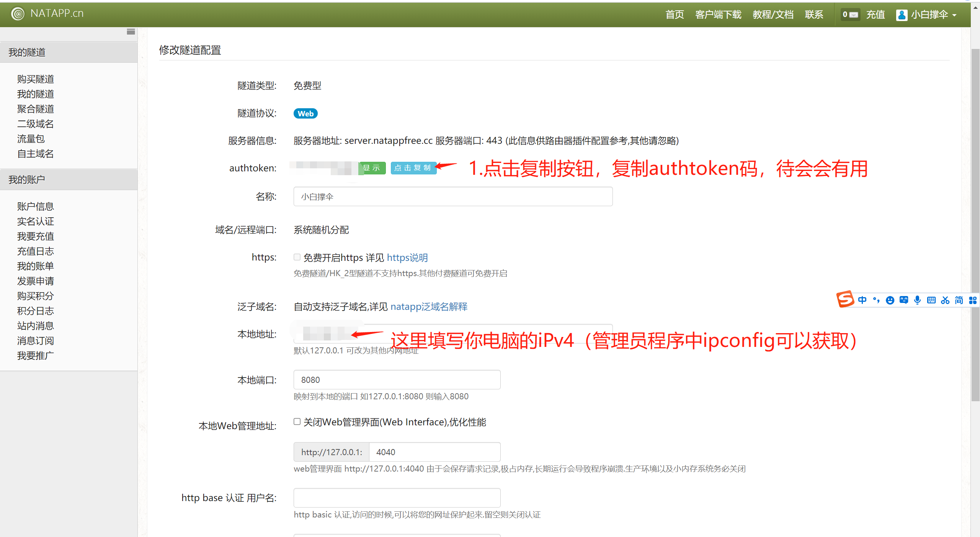
Task: Enable free https checkbox
Action: [297, 257]
